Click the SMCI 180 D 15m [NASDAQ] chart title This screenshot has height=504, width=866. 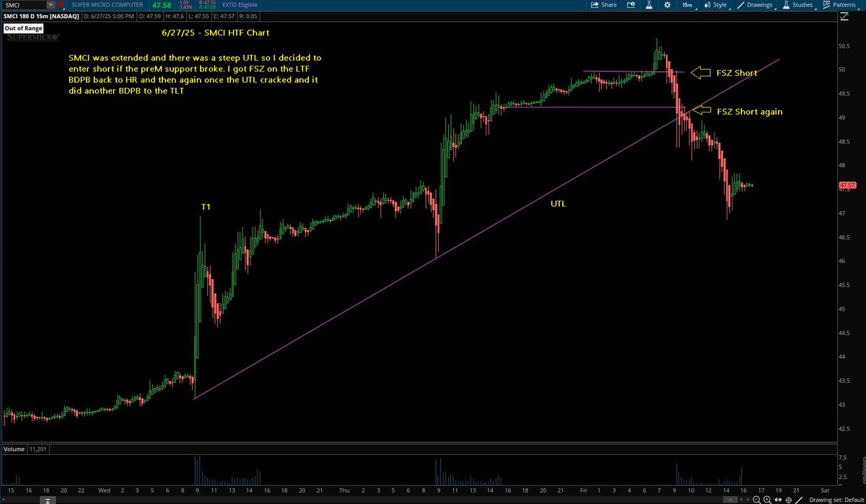[x=41, y=17]
